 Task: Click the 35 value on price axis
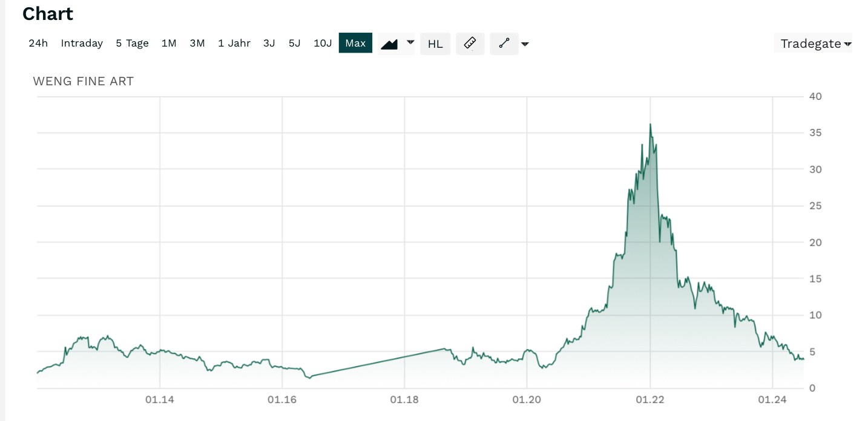pyautogui.click(x=815, y=132)
